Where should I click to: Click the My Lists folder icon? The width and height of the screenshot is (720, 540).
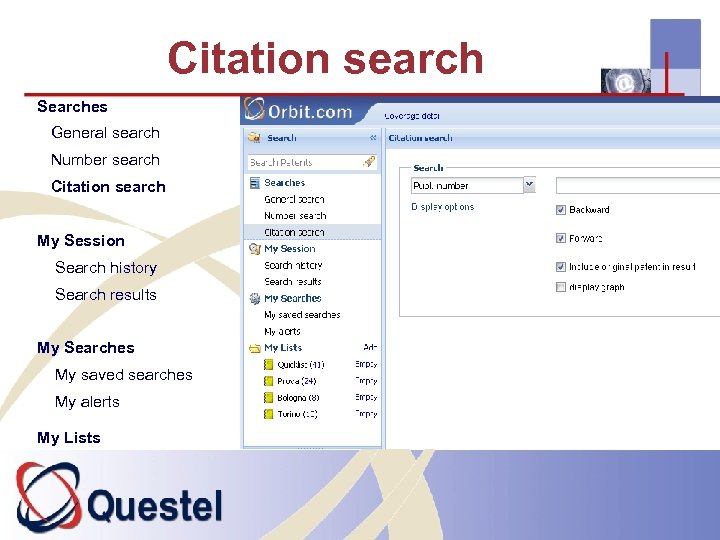(x=254, y=349)
